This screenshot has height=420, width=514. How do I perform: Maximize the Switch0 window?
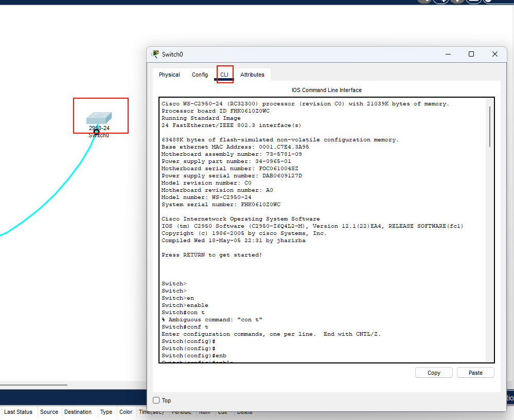(471, 54)
